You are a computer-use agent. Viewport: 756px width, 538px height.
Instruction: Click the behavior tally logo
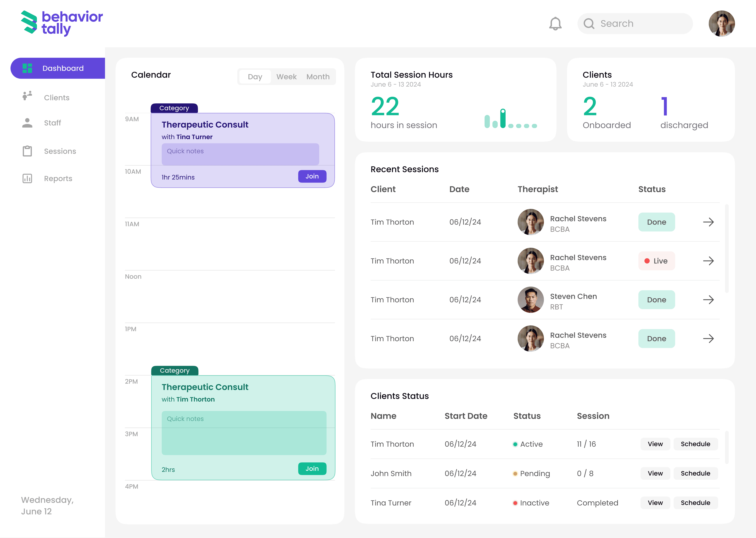[x=62, y=23]
